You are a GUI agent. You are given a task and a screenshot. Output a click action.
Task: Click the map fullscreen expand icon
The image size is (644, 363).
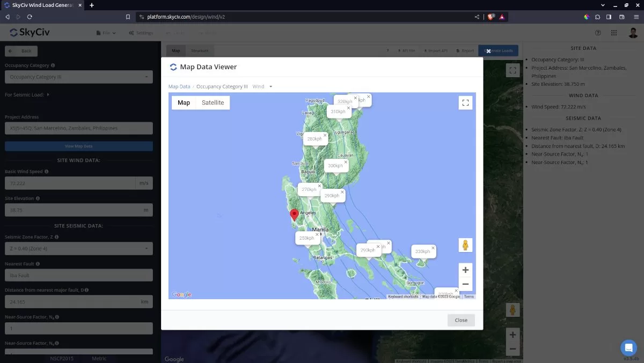[465, 102]
